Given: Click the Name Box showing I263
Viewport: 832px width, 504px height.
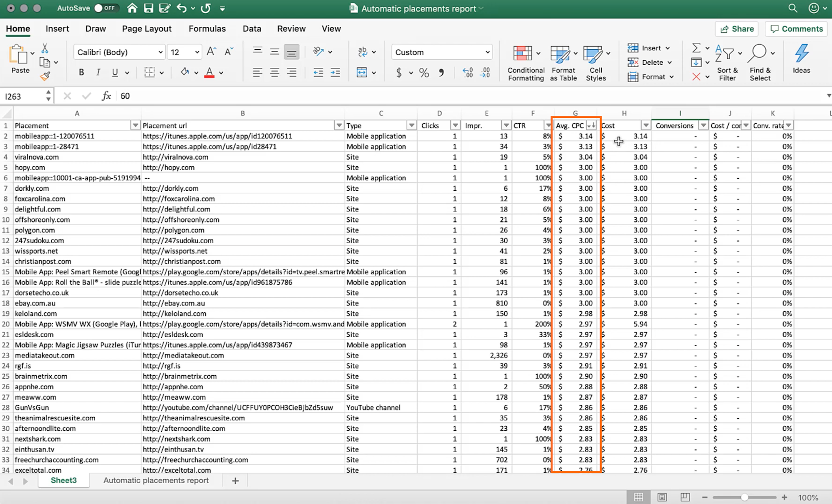Looking at the screenshot, I should [23, 96].
